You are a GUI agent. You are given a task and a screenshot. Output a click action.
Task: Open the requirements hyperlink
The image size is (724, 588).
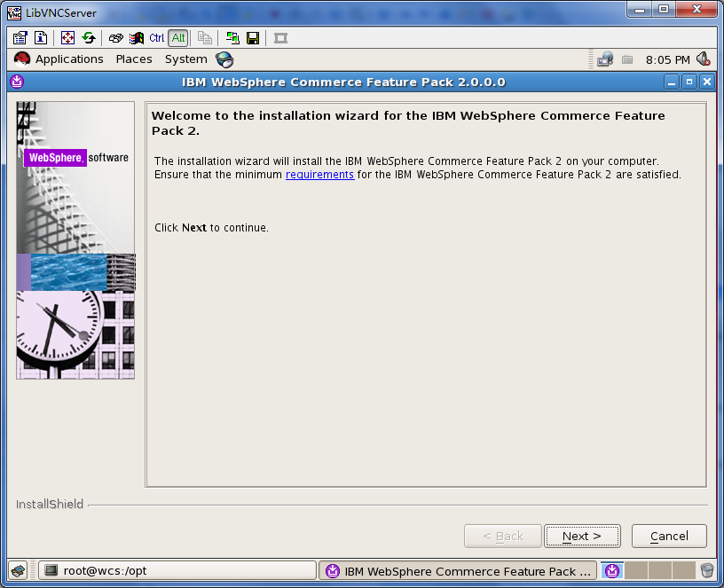[x=319, y=174]
